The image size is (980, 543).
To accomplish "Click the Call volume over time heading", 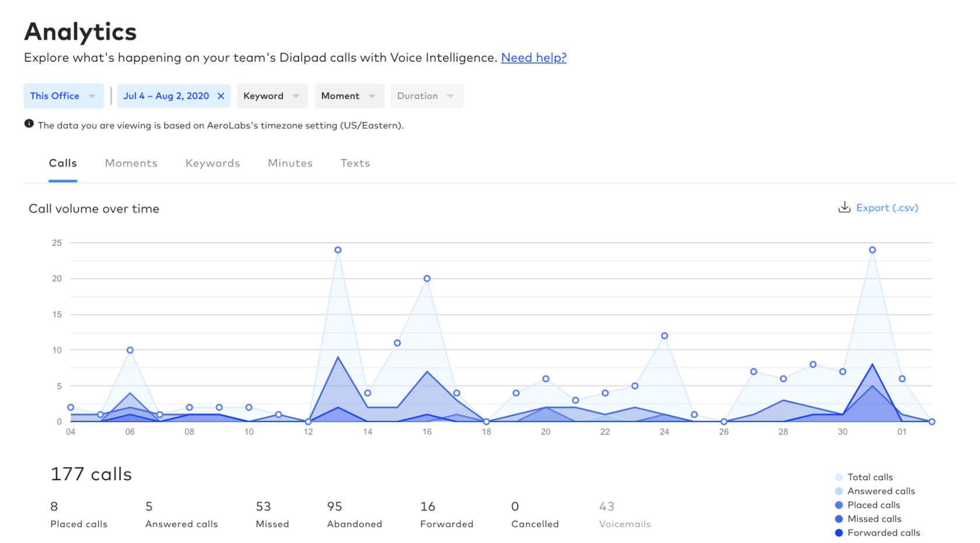I will tap(94, 209).
